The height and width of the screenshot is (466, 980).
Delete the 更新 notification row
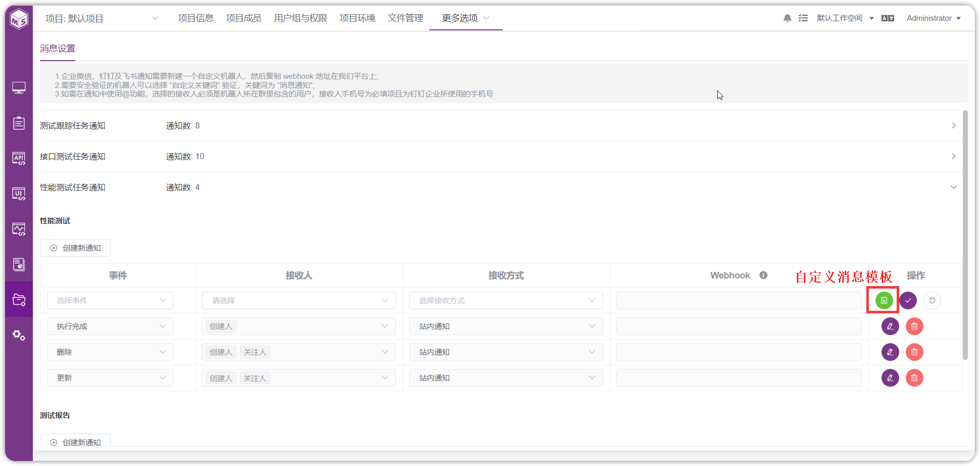pos(914,378)
